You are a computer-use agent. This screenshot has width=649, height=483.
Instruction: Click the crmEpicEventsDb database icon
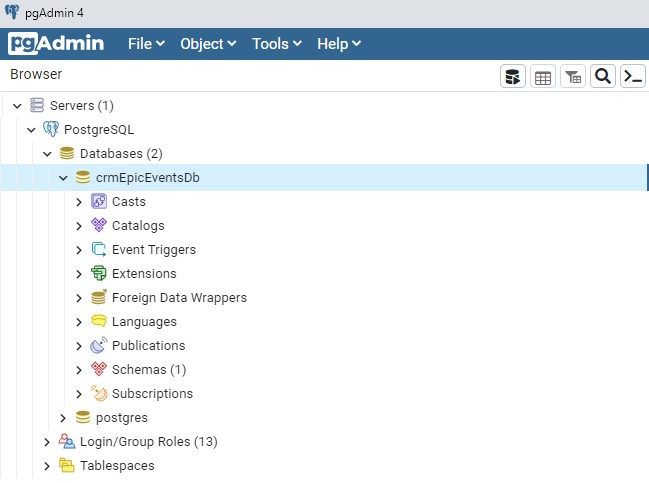coord(83,177)
